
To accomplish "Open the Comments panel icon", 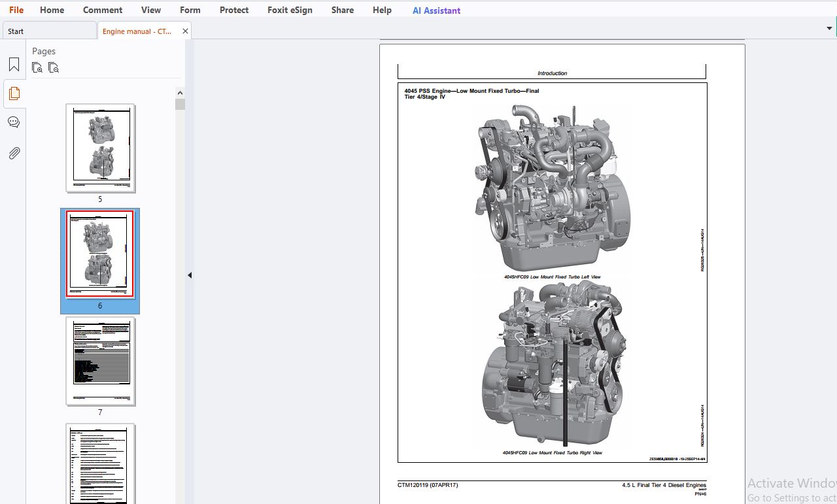I will pos(14,122).
